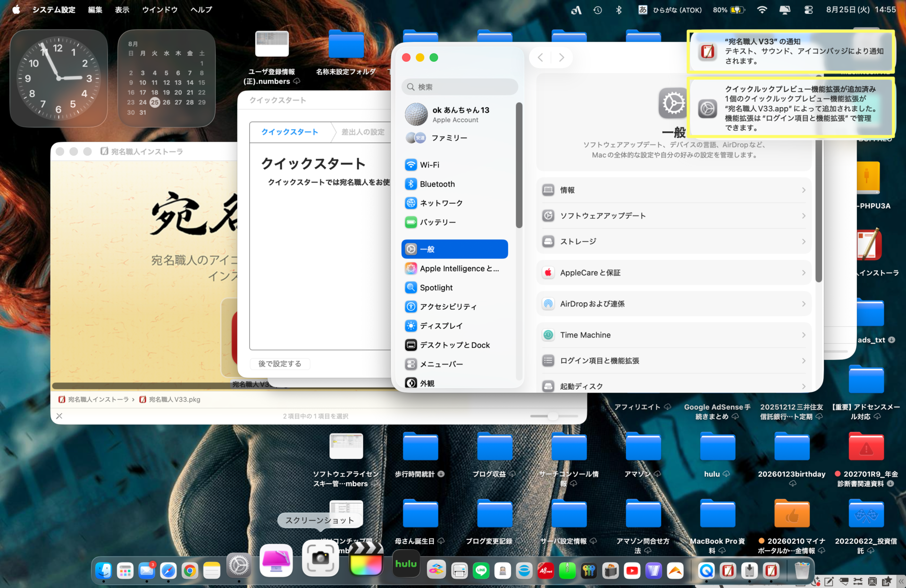Open the ヘルプ menu
The height and width of the screenshot is (588, 906).
tap(201, 10)
